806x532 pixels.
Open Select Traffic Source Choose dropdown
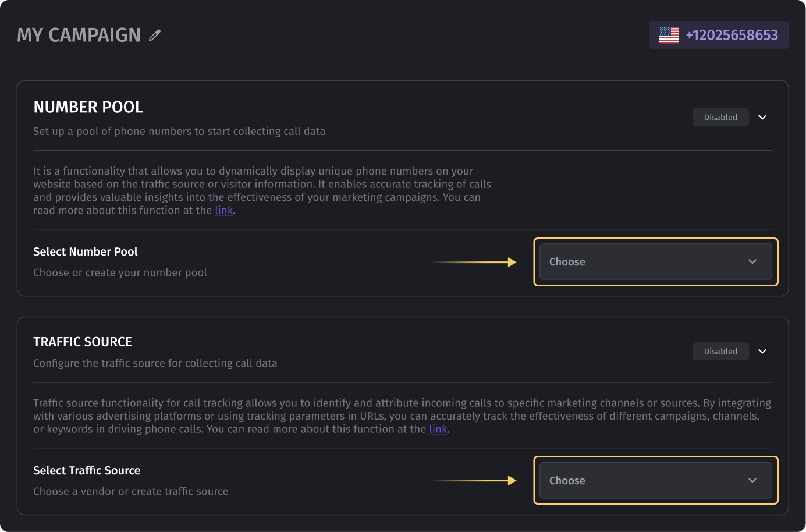pos(656,480)
